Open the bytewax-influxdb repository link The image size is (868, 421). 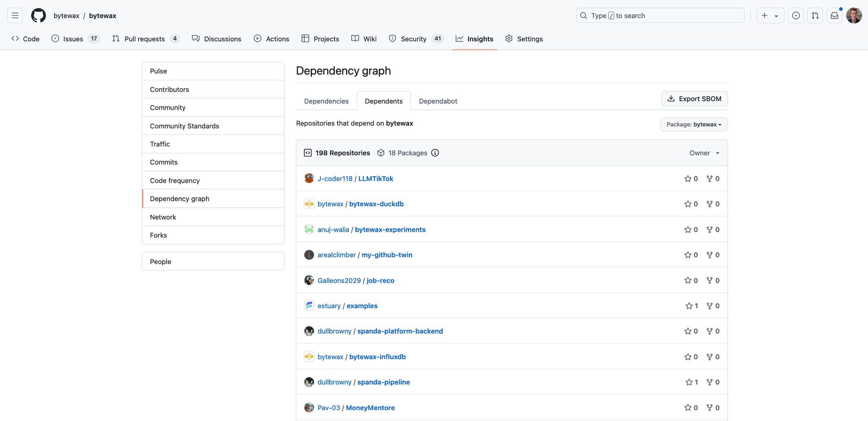(377, 357)
